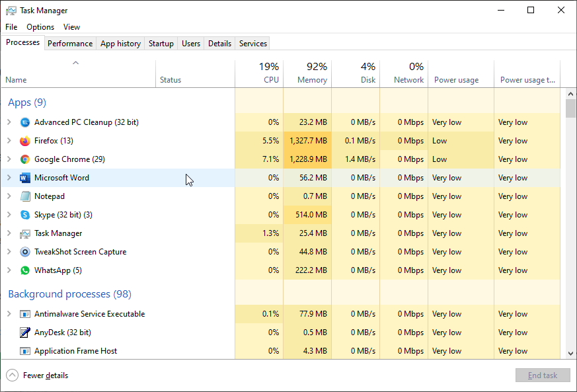Click the scrollbar up arrow
577x392 pixels.
571,94
